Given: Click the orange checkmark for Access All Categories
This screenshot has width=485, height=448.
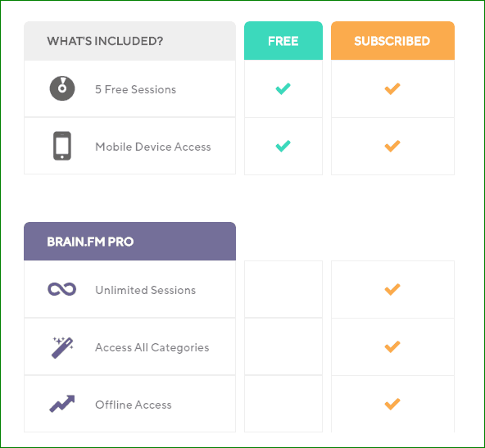Looking at the screenshot, I should point(392,347).
